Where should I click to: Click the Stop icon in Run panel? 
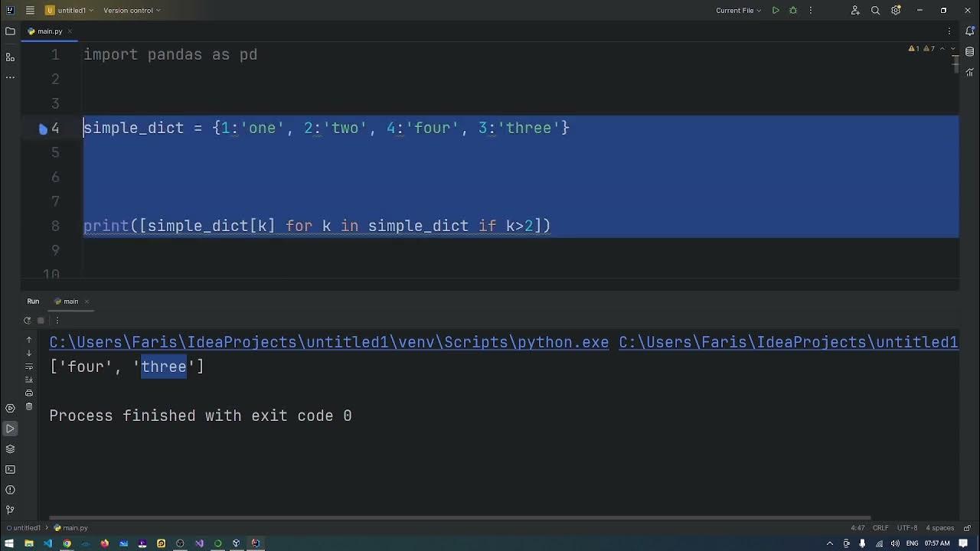click(x=41, y=321)
